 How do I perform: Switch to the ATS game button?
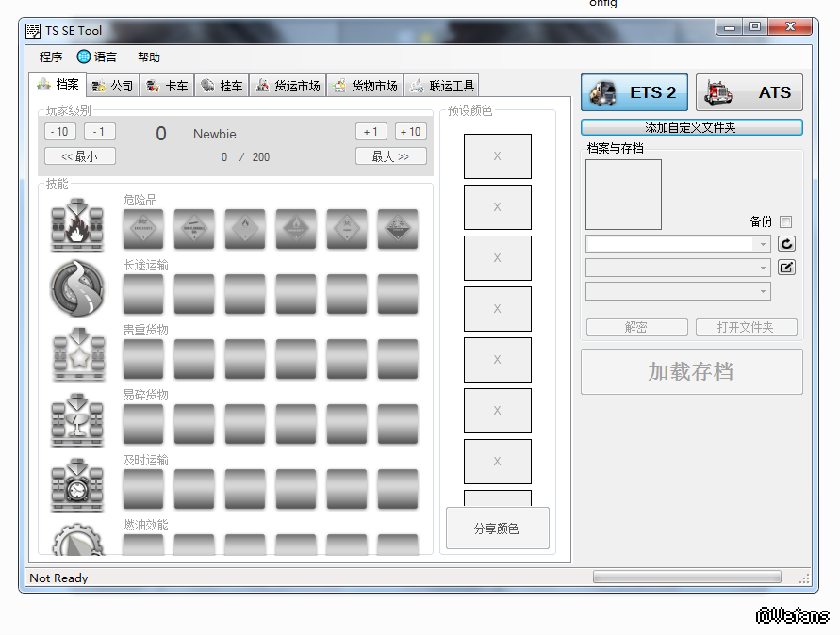click(x=749, y=92)
